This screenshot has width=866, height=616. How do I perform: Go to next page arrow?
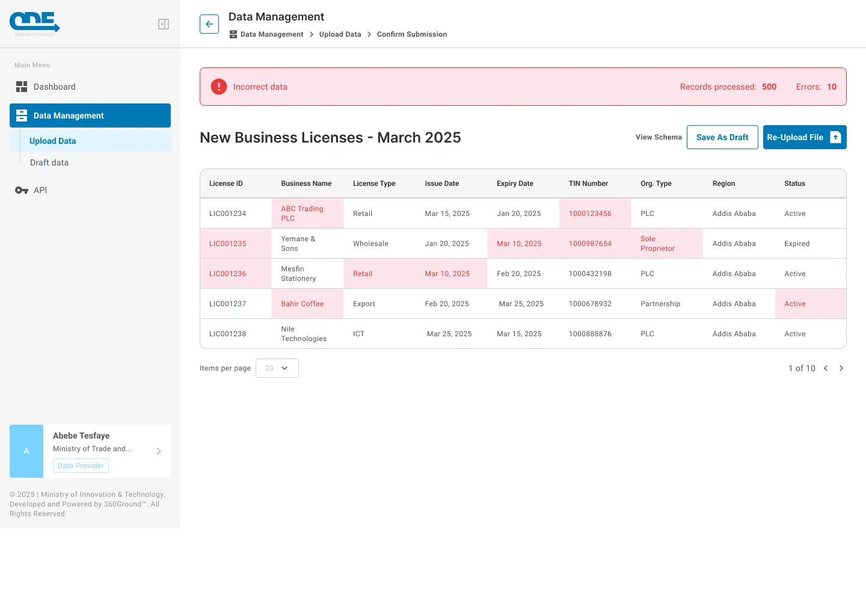coord(841,368)
